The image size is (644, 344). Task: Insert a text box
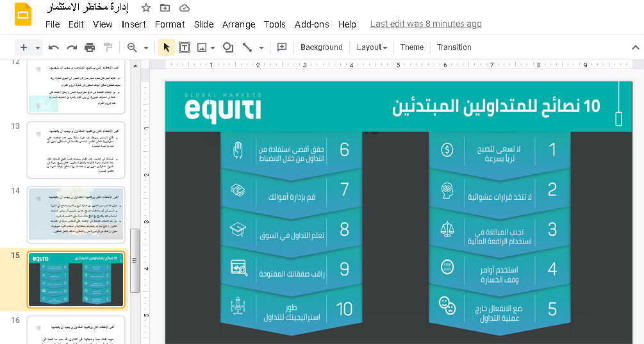184,47
